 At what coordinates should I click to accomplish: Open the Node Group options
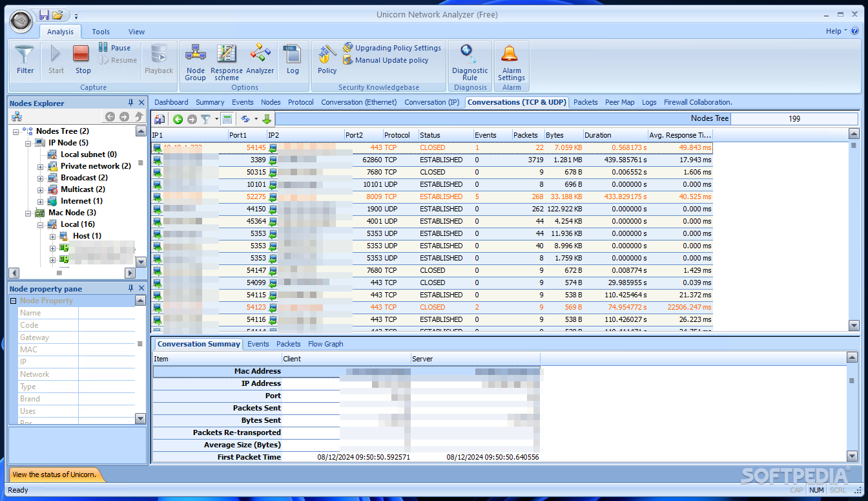(x=195, y=63)
